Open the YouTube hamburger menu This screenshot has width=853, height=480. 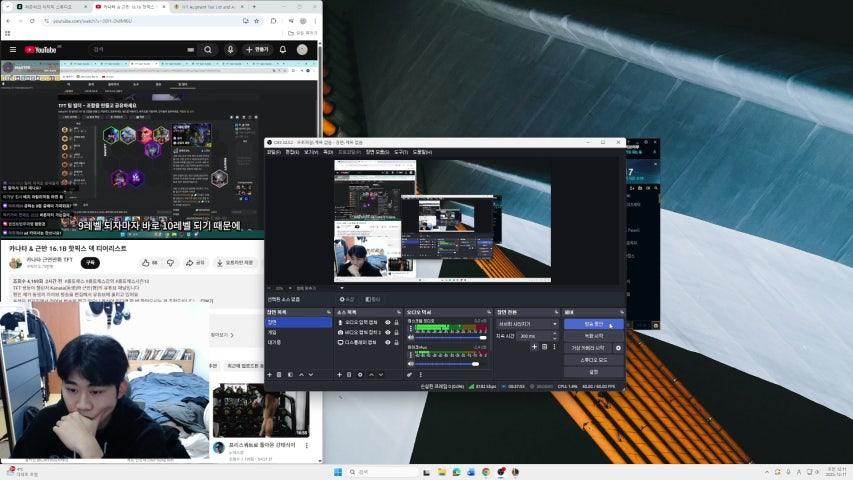click(13, 49)
